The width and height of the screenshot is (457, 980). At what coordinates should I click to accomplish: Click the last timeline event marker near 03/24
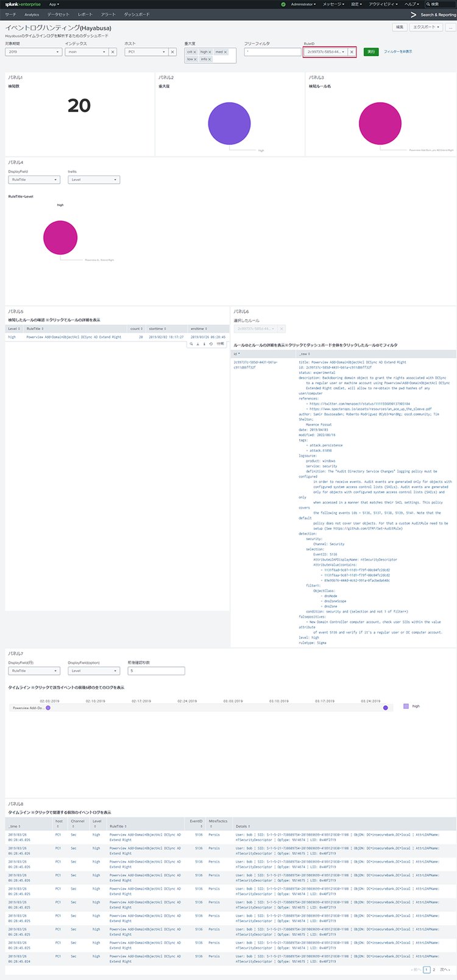coord(386,708)
